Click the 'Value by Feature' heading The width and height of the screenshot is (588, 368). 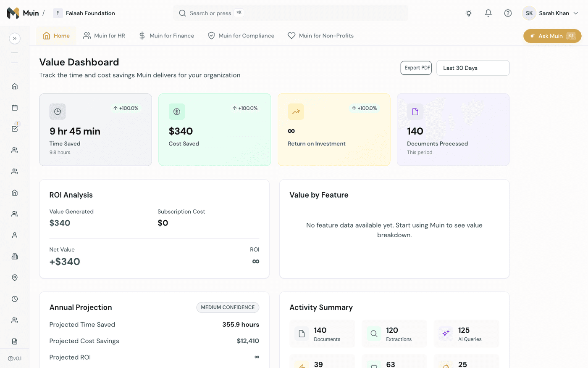tap(319, 195)
